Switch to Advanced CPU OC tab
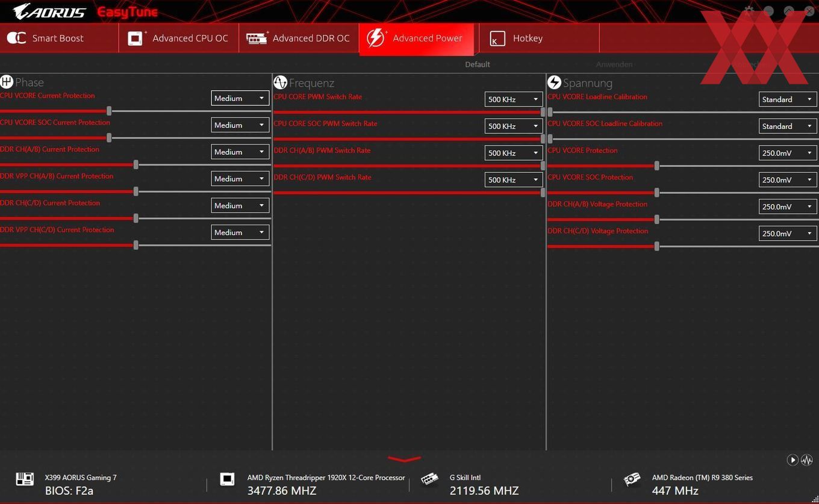Screen dimensions: 819x504 [179, 39]
